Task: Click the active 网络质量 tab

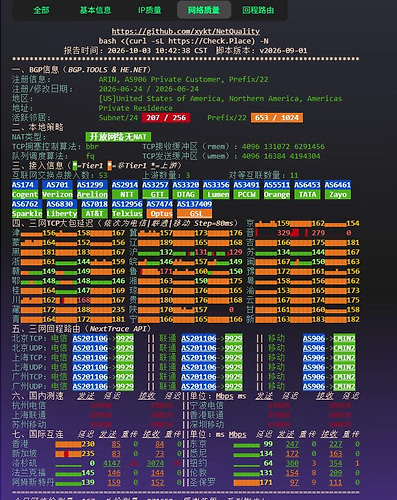Action: (x=204, y=10)
